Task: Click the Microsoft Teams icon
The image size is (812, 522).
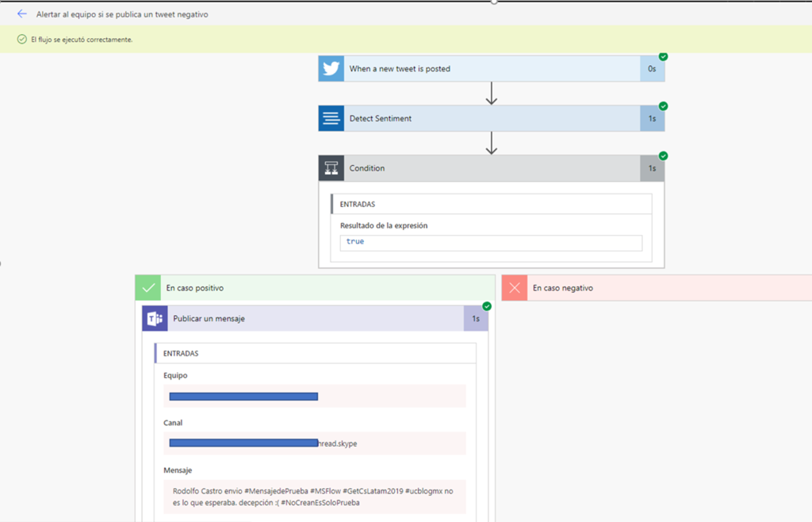Action: coord(154,318)
